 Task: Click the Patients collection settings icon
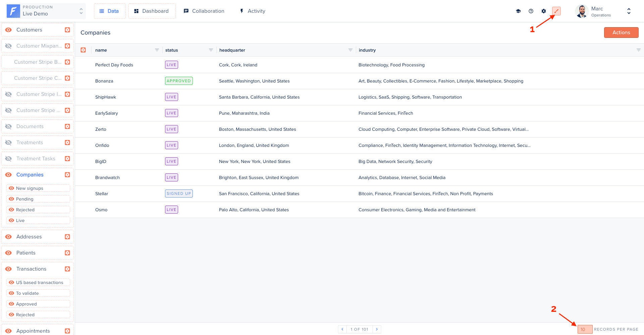click(x=67, y=253)
